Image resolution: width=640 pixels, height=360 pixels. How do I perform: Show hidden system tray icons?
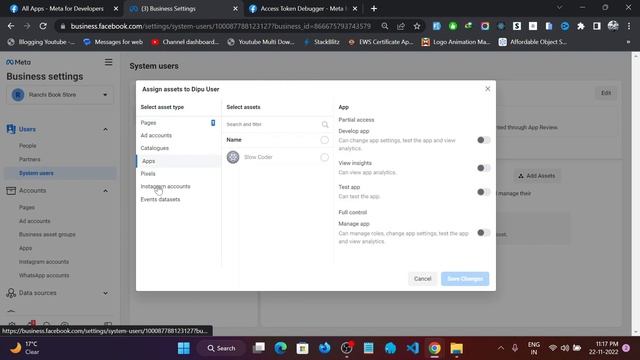coord(500,348)
